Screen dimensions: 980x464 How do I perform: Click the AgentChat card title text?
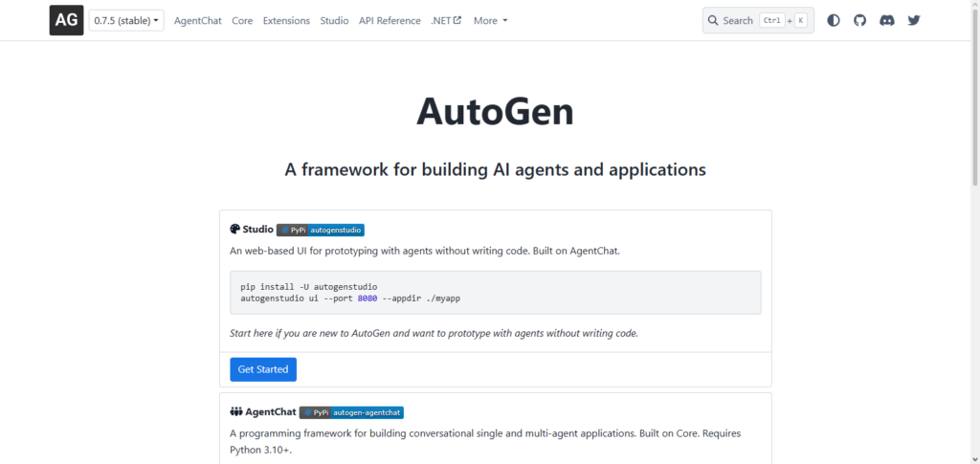click(x=271, y=412)
